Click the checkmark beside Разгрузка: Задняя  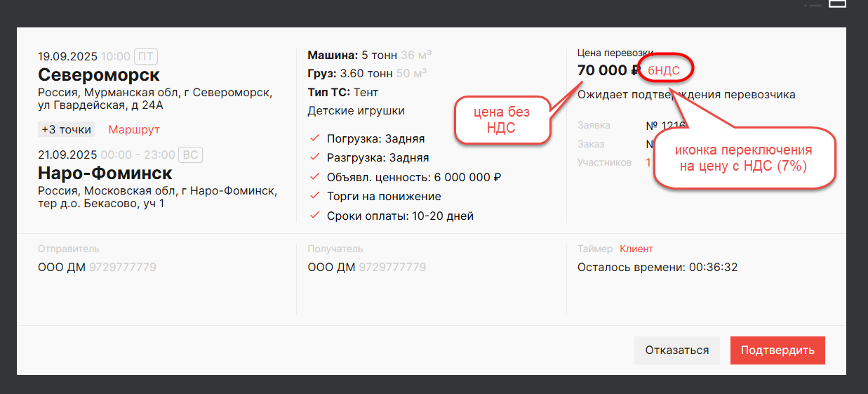click(x=314, y=157)
